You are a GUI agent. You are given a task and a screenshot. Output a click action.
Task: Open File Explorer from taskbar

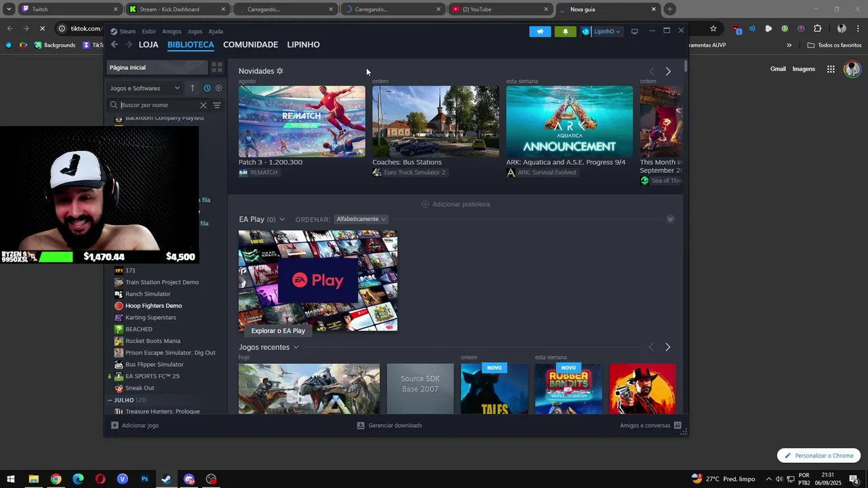coord(33,479)
